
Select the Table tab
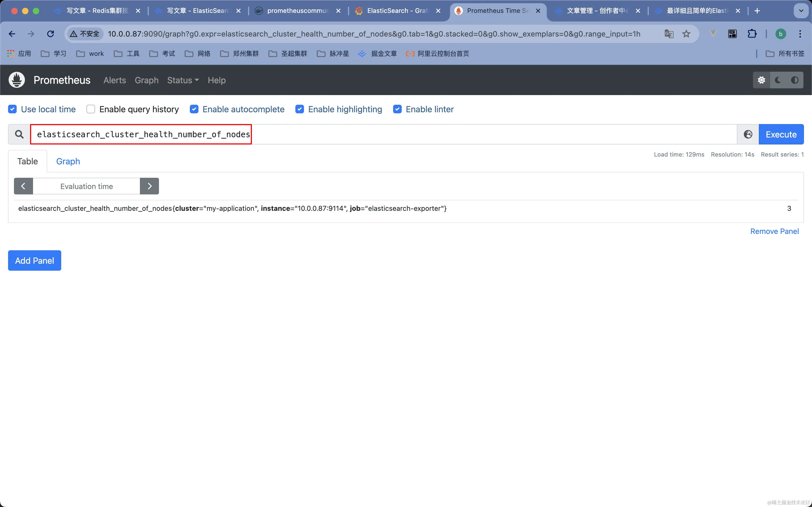[x=27, y=161]
